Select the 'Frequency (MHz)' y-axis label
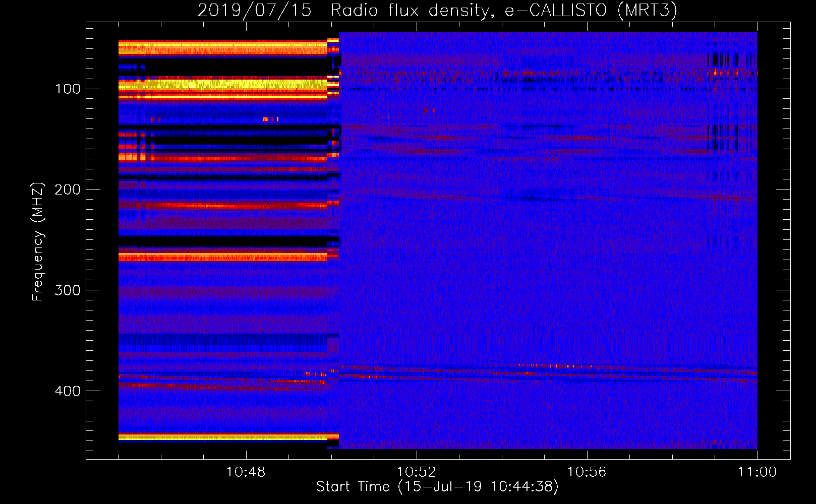 coord(38,241)
